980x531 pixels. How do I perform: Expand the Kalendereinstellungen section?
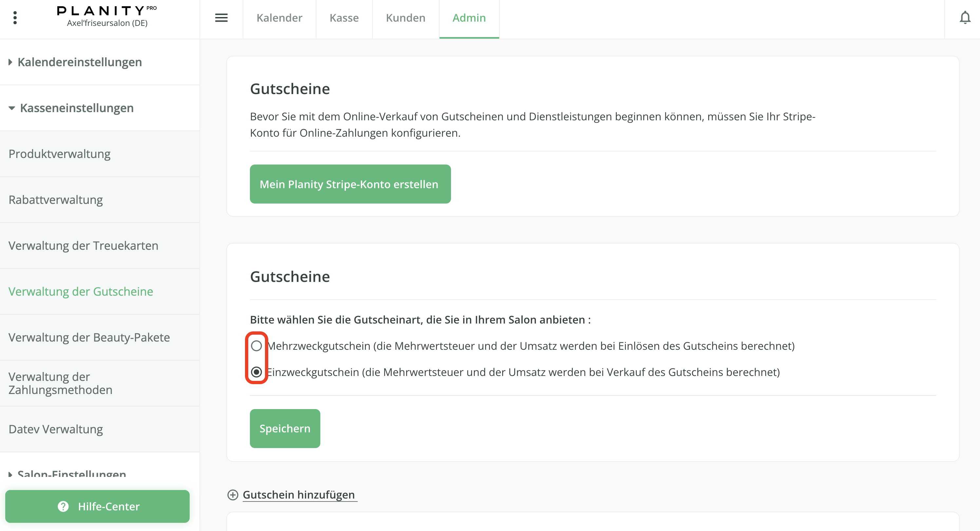(79, 62)
